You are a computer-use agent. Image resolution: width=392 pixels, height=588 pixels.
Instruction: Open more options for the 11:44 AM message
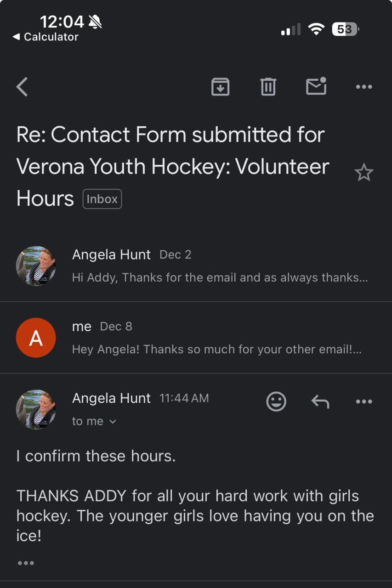coord(364,401)
